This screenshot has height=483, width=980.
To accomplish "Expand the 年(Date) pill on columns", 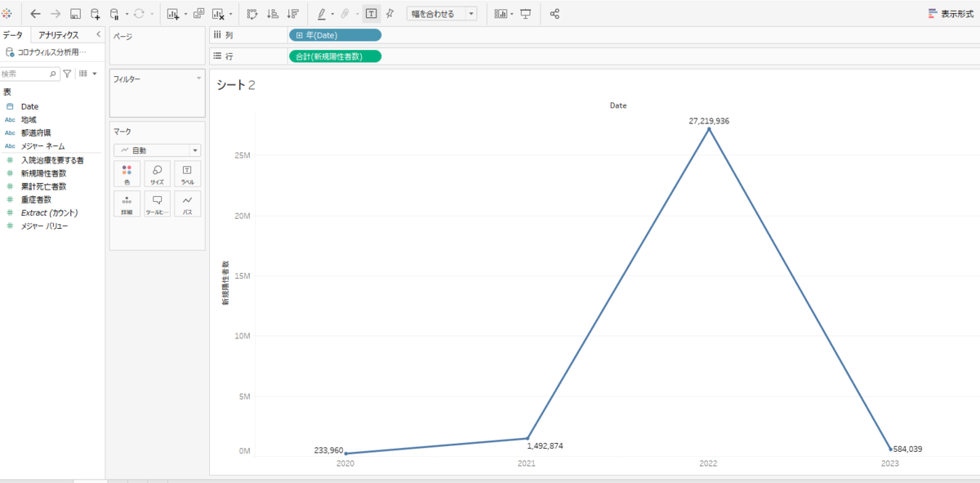I will [335, 35].
